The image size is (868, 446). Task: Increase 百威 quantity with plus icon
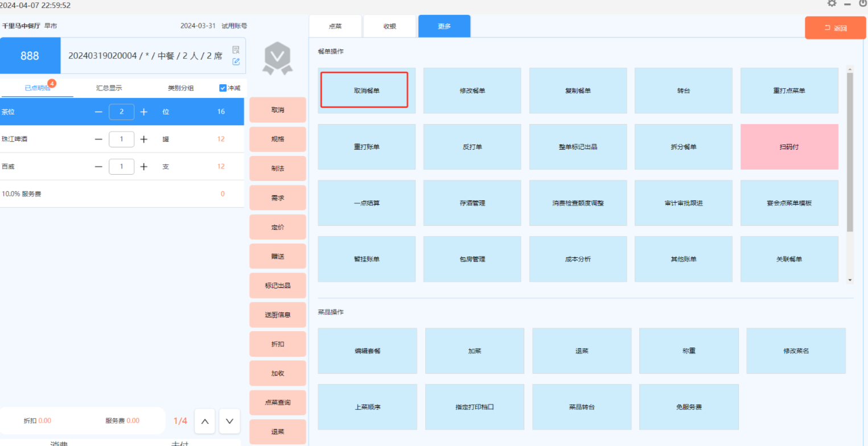[x=144, y=167]
